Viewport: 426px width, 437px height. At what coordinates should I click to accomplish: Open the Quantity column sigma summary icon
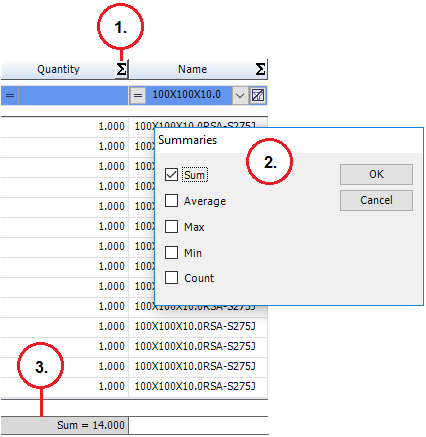point(121,69)
